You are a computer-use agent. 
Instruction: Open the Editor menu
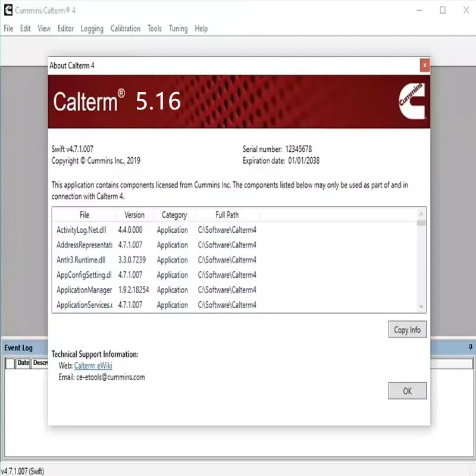tap(65, 28)
